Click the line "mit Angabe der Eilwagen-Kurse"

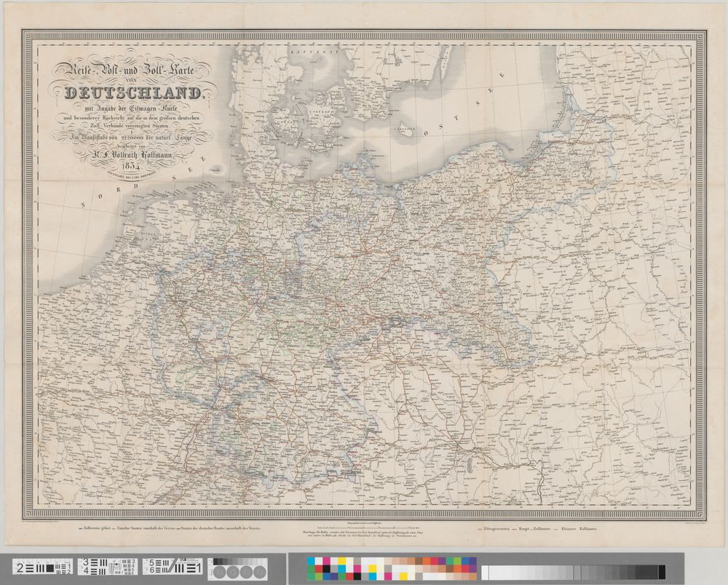[132, 108]
